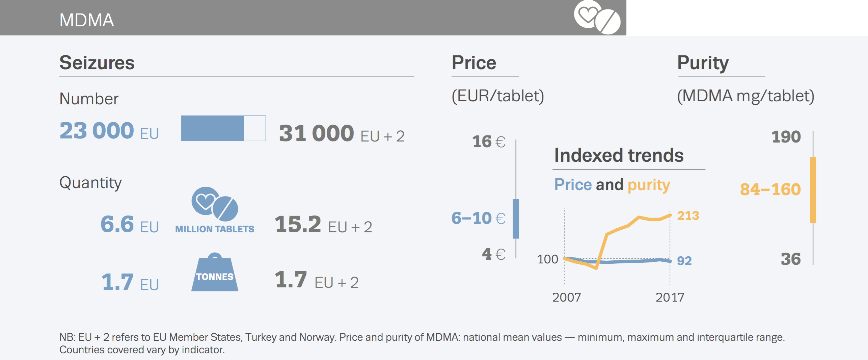Viewport: 868px width, 360px height.
Task: Click the MILLION TABLETS label
Action: coord(215,229)
